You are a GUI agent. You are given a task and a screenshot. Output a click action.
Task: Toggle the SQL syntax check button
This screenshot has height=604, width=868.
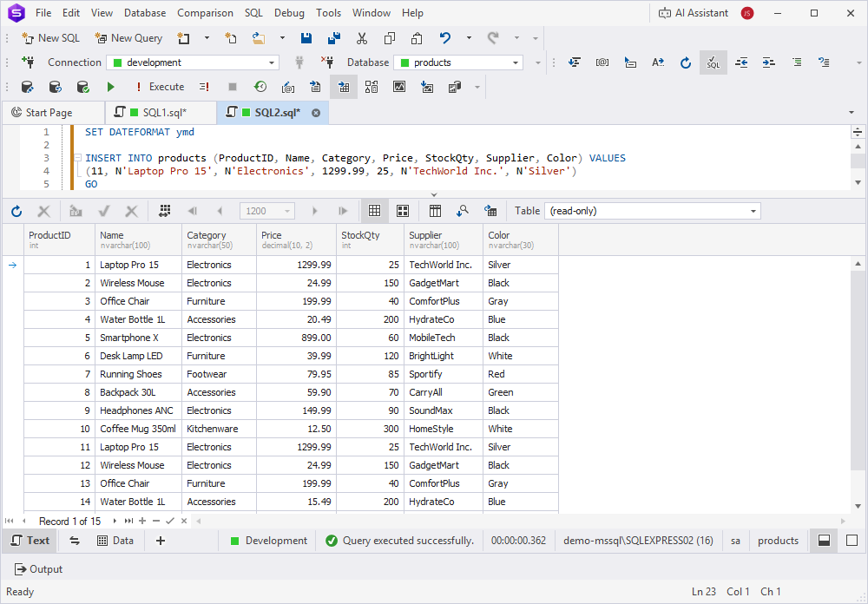[713, 62]
